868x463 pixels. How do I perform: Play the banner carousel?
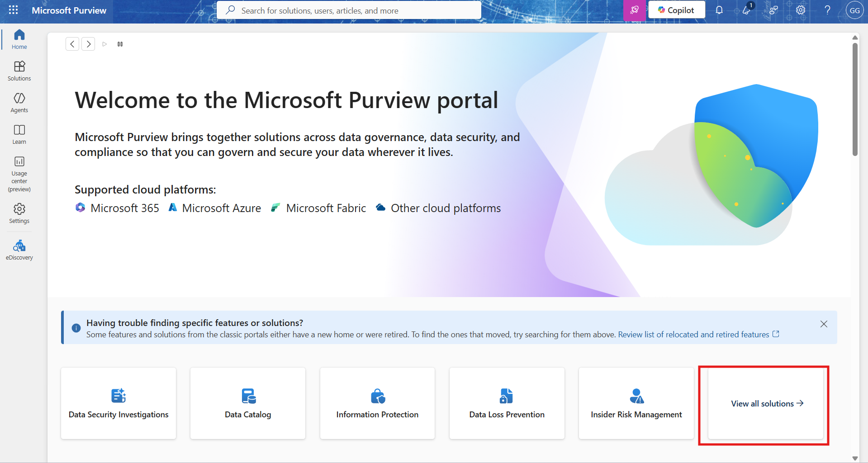point(104,44)
